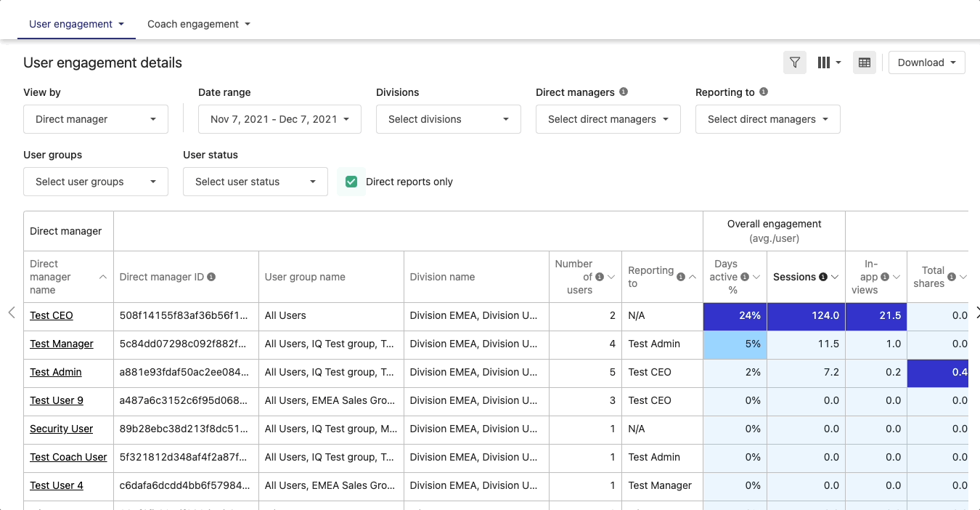Open the column chooser icon
This screenshot has width=980, height=510.
828,62
